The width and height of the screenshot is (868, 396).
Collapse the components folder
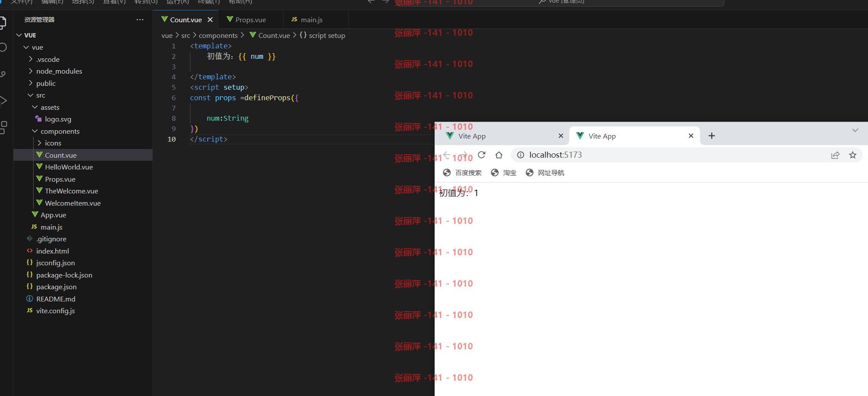pyautogui.click(x=83, y=131)
